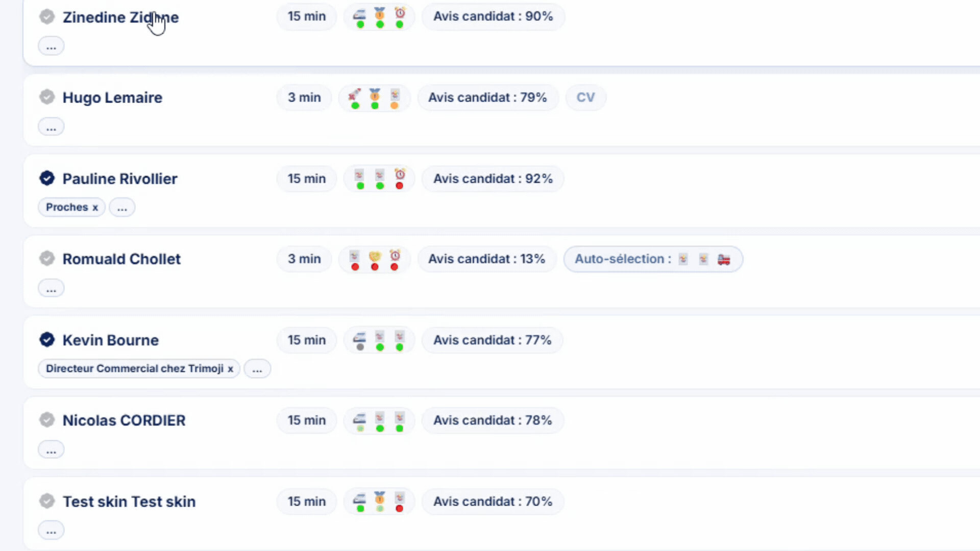The height and width of the screenshot is (551, 980).
Task: Toggle the check badge beside Kevin Bourne
Action: pos(47,340)
